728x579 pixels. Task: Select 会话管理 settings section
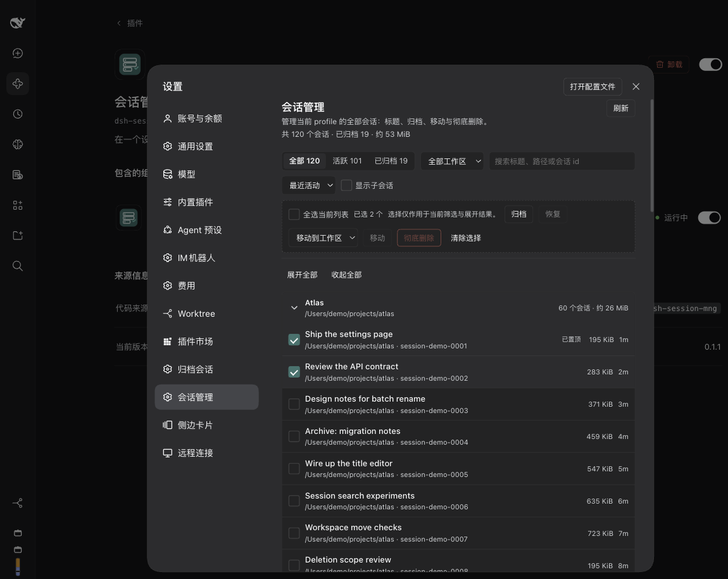[x=206, y=397]
